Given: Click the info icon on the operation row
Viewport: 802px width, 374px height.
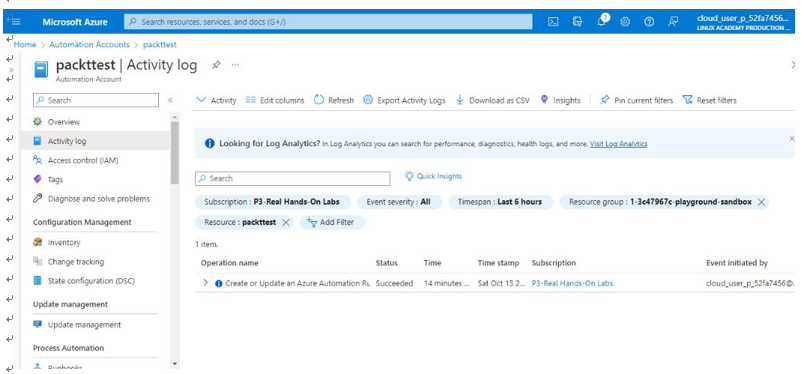Looking at the screenshot, I should pos(218,283).
